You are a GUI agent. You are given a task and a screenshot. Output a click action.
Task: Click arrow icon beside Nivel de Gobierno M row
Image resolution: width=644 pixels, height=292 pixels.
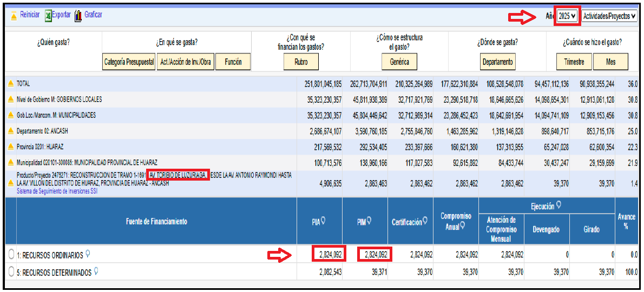pos(11,99)
